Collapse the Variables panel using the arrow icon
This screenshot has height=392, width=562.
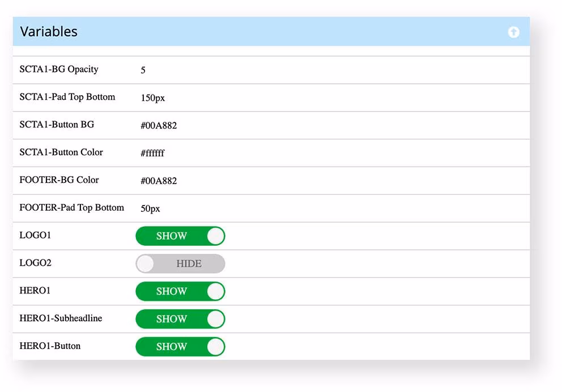pos(513,32)
